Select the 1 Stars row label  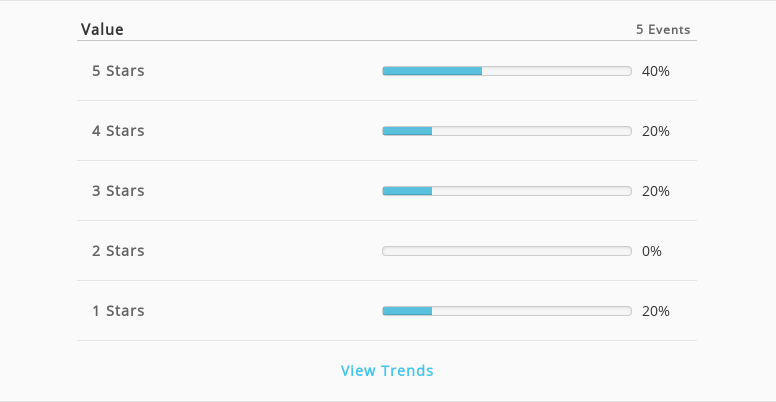click(118, 310)
